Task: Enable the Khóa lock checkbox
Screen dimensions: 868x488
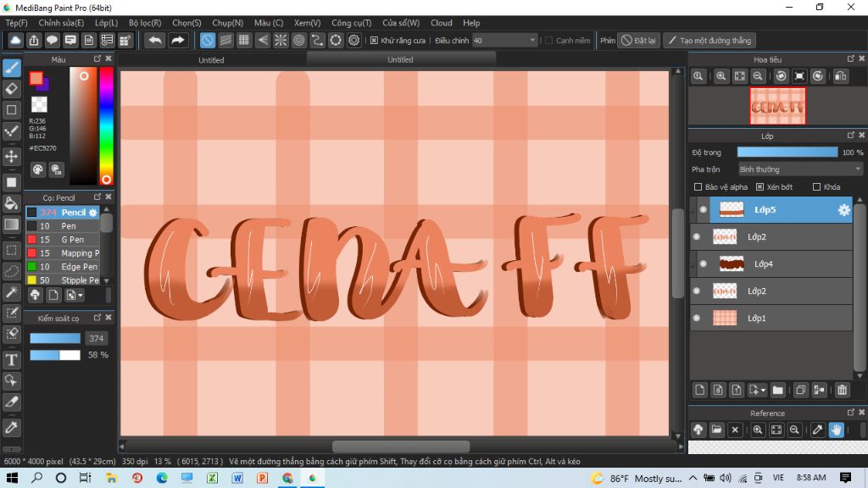Action: tap(816, 187)
